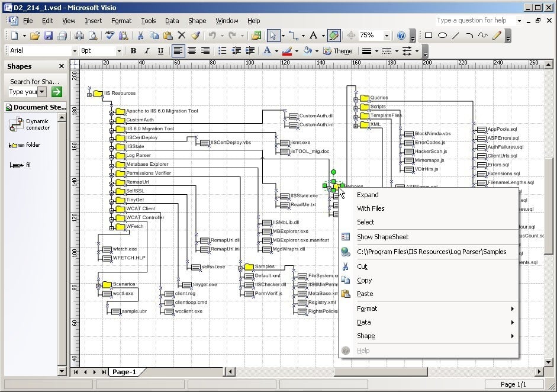This screenshot has height=392, width=557.
Task: Click the horizontal scrollbar thumb
Action: [x=381, y=372]
